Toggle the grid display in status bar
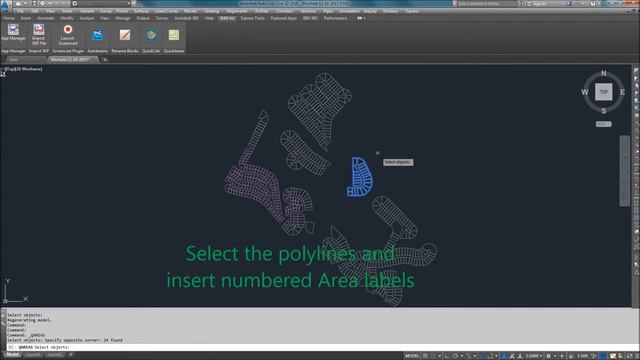Screen dimensions: 640x360 [x=425, y=356]
